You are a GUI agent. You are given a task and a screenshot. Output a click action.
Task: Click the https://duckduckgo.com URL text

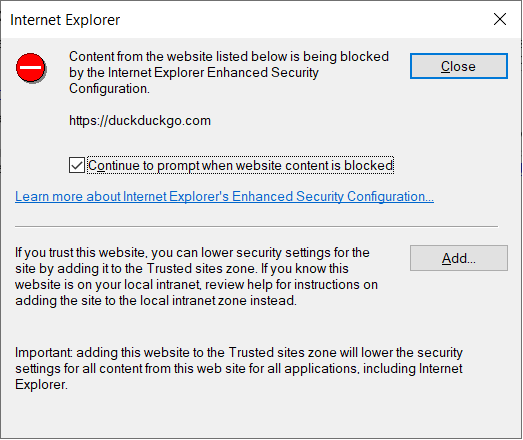(140, 120)
